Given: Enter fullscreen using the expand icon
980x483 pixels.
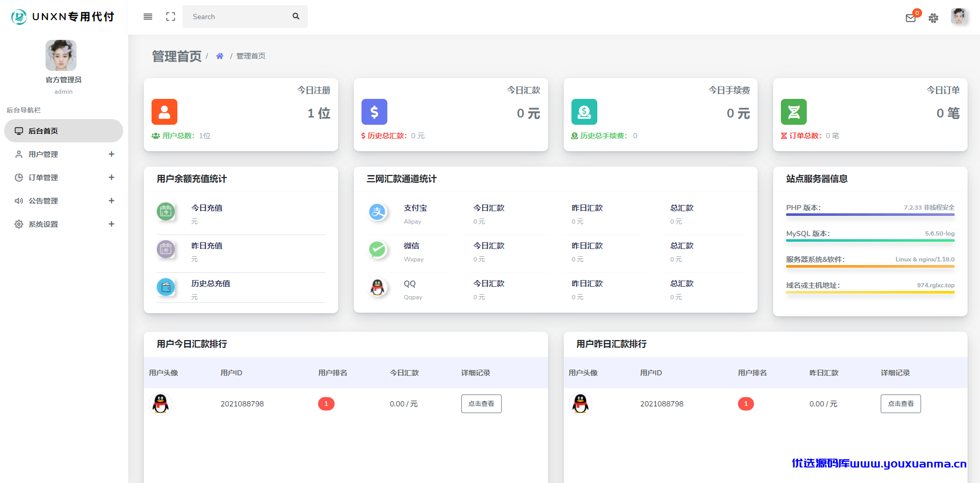Looking at the screenshot, I should [x=171, y=17].
